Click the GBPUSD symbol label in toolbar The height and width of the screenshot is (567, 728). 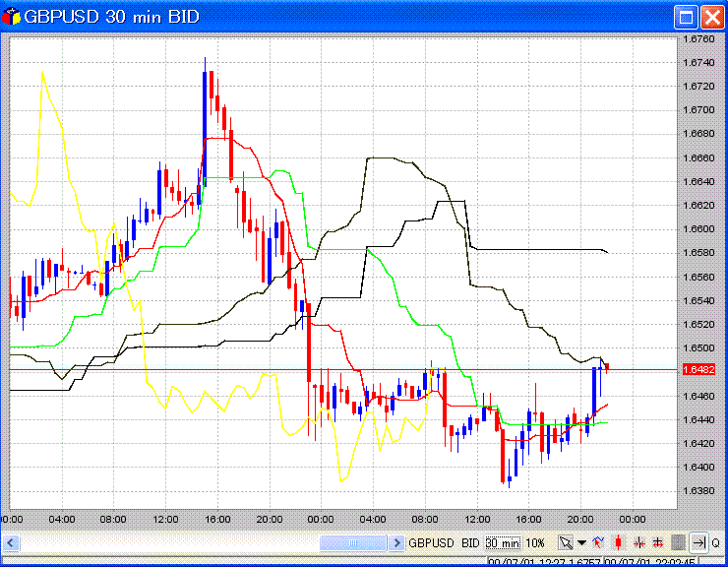click(431, 542)
